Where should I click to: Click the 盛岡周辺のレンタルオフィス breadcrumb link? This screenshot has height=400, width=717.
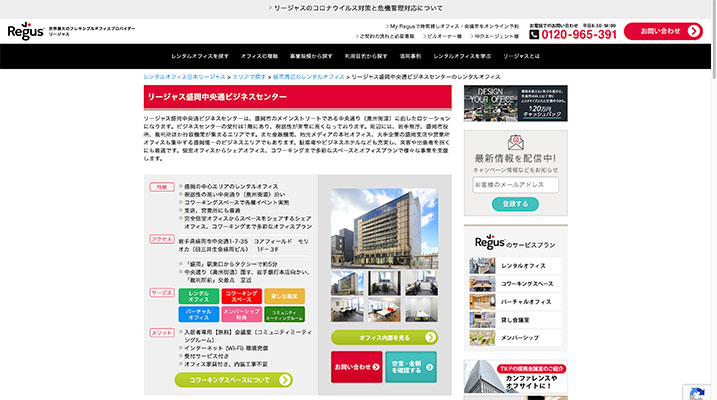(x=309, y=77)
